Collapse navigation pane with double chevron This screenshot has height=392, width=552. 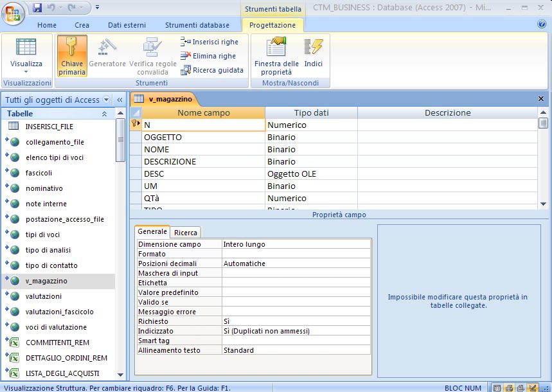point(120,100)
